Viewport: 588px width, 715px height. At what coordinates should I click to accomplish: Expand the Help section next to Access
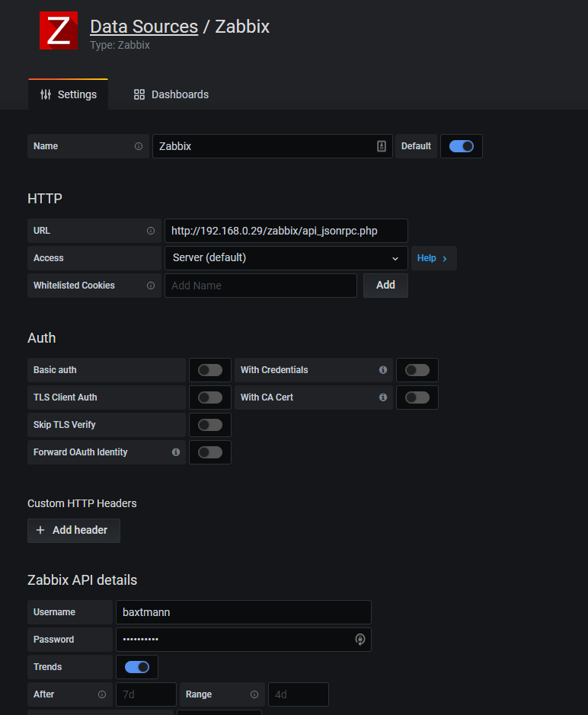tap(433, 257)
